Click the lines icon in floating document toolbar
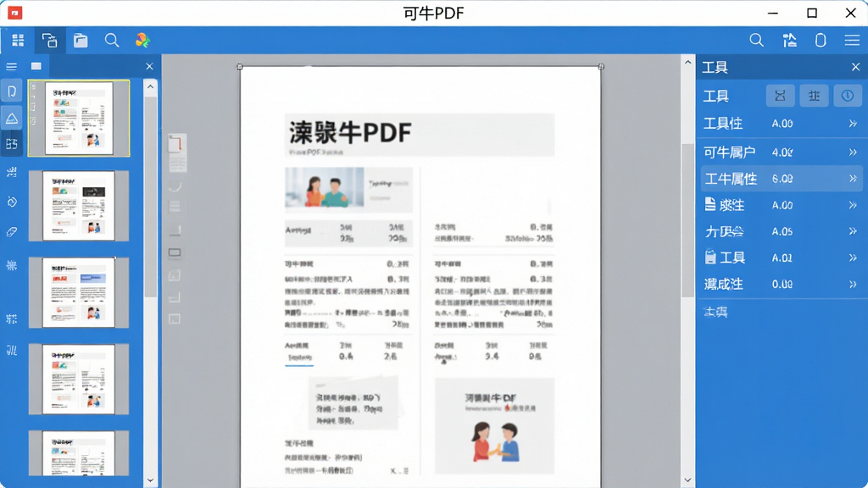Screen dimensions: 868x488 point(175,207)
